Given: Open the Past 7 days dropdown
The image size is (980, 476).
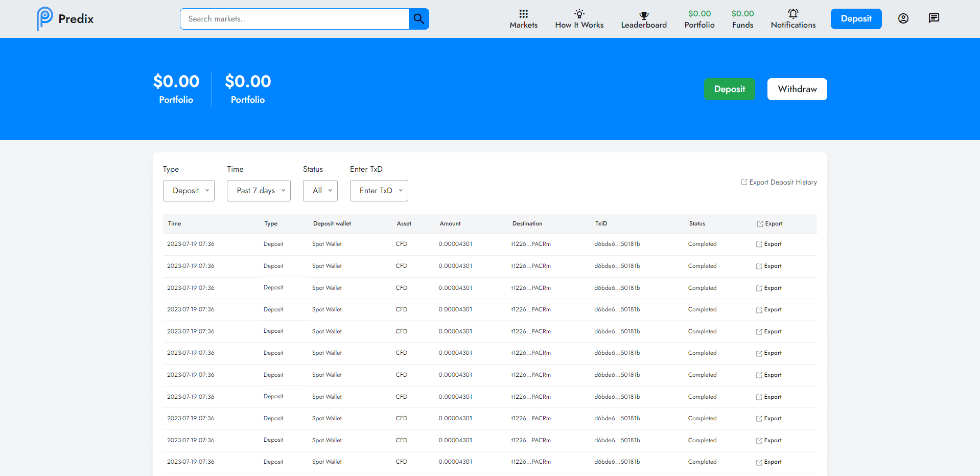Looking at the screenshot, I should point(259,191).
